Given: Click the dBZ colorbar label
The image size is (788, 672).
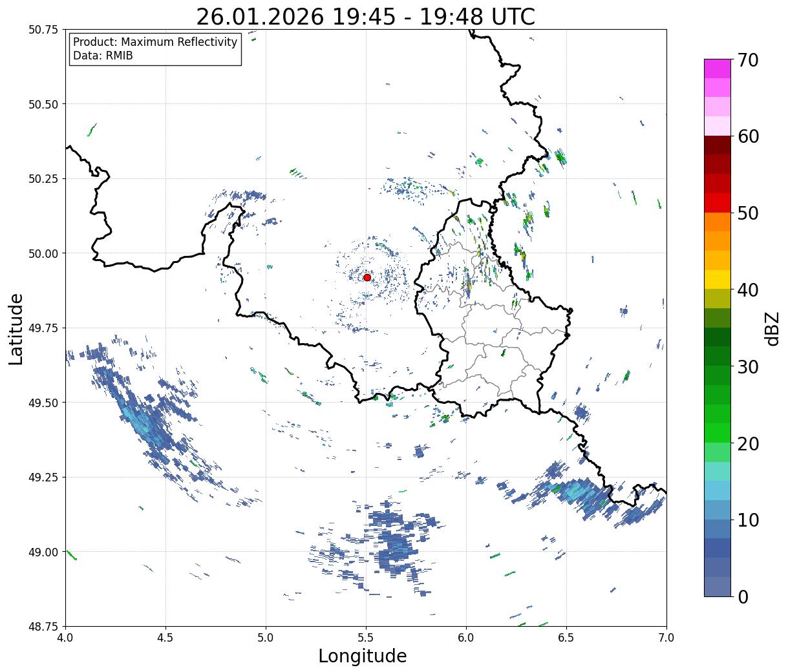Looking at the screenshot, I should [771, 328].
